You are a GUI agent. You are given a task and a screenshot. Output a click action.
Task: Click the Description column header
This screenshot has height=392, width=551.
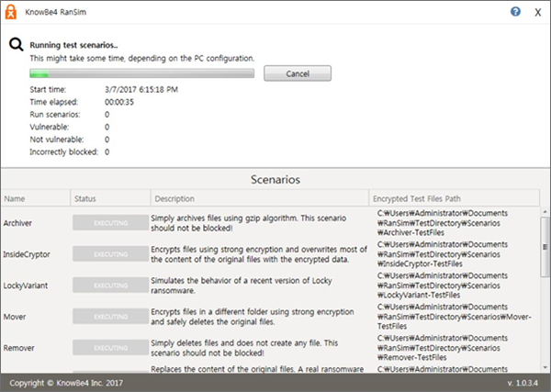tap(260, 198)
